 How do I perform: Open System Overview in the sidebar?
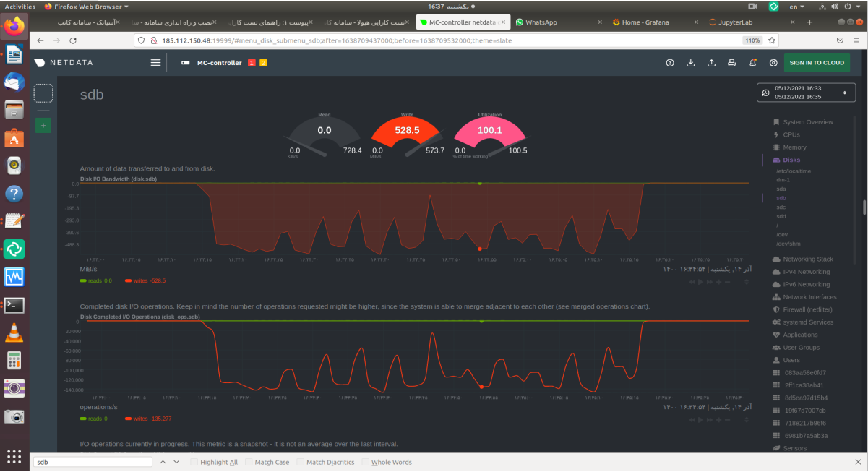click(x=807, y=122)
